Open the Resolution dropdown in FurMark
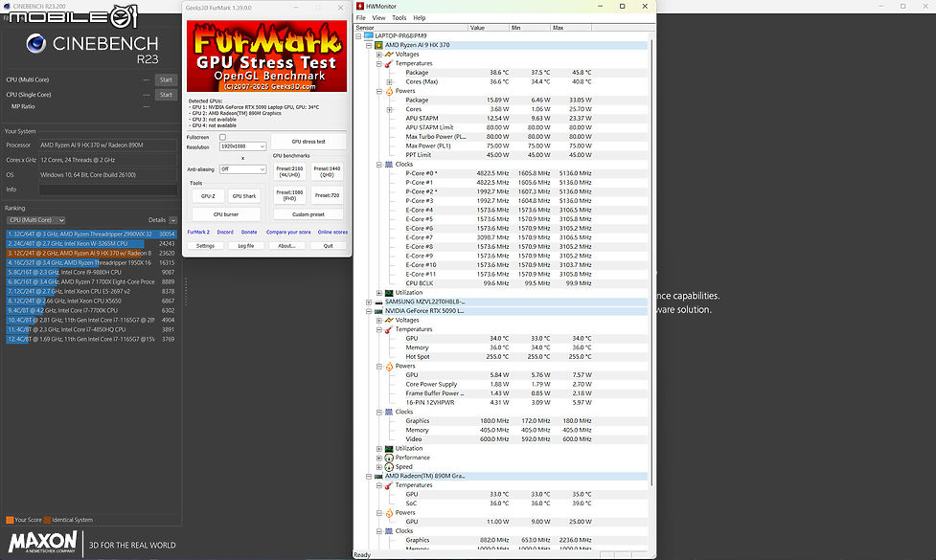The width and height of the screenshot is (936, 560). [x=242, y=146]
